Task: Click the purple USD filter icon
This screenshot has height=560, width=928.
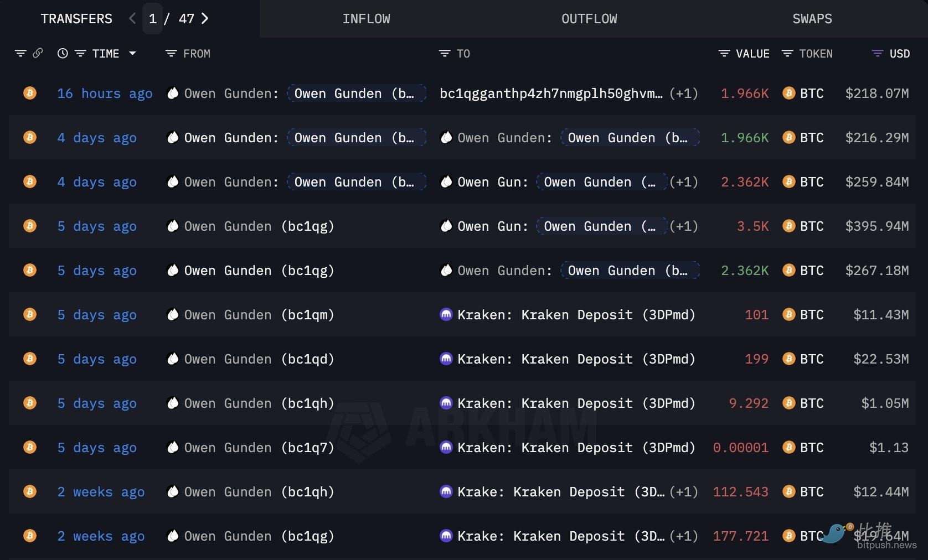Action: pyautogui.click(x=877, y=54)
